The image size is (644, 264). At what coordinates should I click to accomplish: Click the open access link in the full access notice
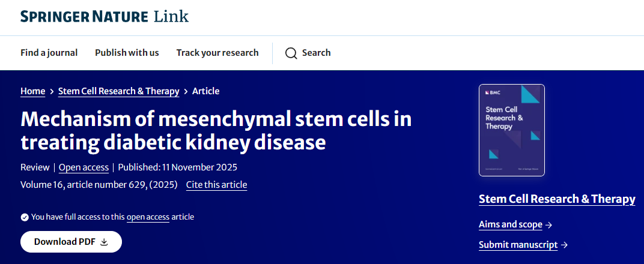click(148, 217)
